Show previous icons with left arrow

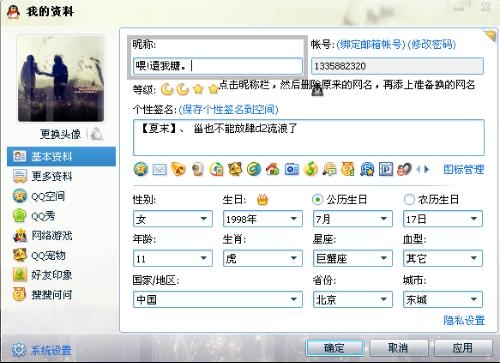[x=418, y=170]
